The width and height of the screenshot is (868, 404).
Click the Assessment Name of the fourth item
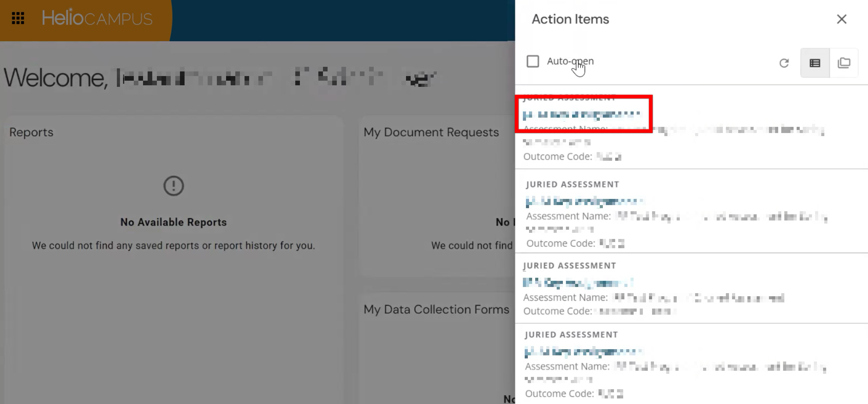point(675,372)
